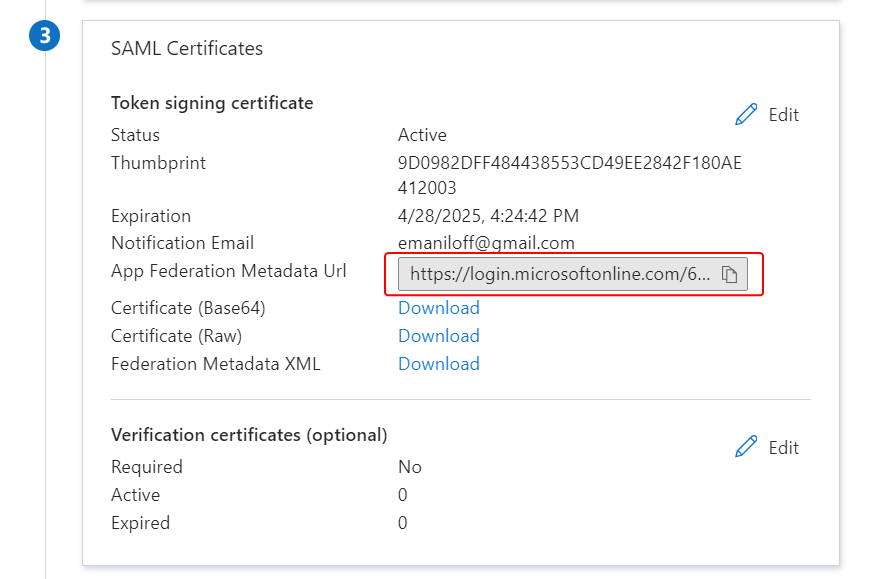
Task: Click the pencil icon for Token signing certificate
Action: click(746, 115)
